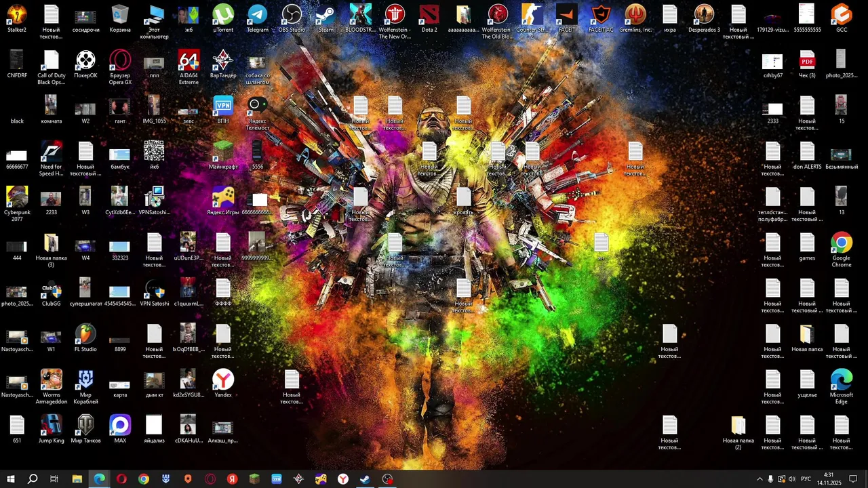Launch OBS Studio from the desktop
Screen dimensions: 868x488
coord(292,19)
